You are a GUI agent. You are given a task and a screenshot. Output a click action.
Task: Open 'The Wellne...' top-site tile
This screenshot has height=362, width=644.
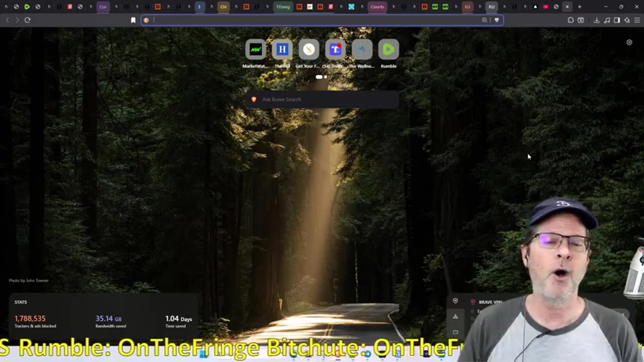[362, 54]
